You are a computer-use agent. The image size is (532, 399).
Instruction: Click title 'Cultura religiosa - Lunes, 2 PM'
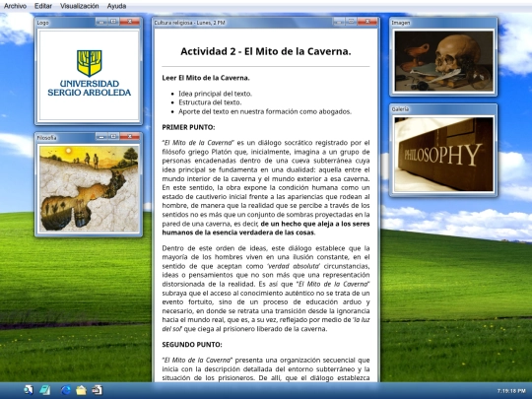click(189, 23)
